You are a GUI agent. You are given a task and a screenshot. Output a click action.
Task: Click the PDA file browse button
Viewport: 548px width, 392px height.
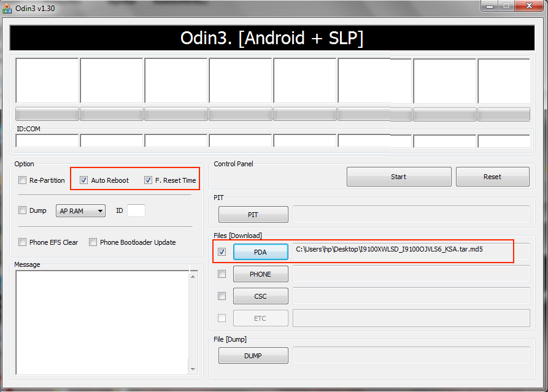261,252
